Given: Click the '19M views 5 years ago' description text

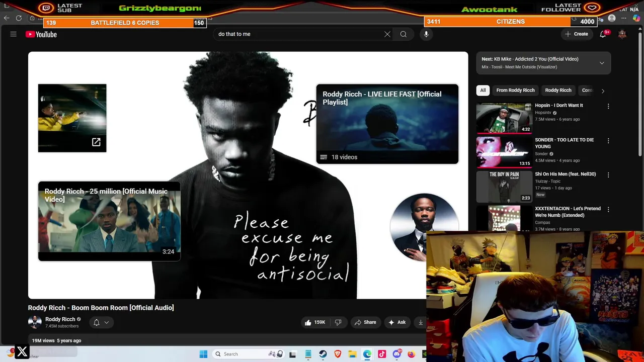Looking at the screenshot, I should 56,341.
